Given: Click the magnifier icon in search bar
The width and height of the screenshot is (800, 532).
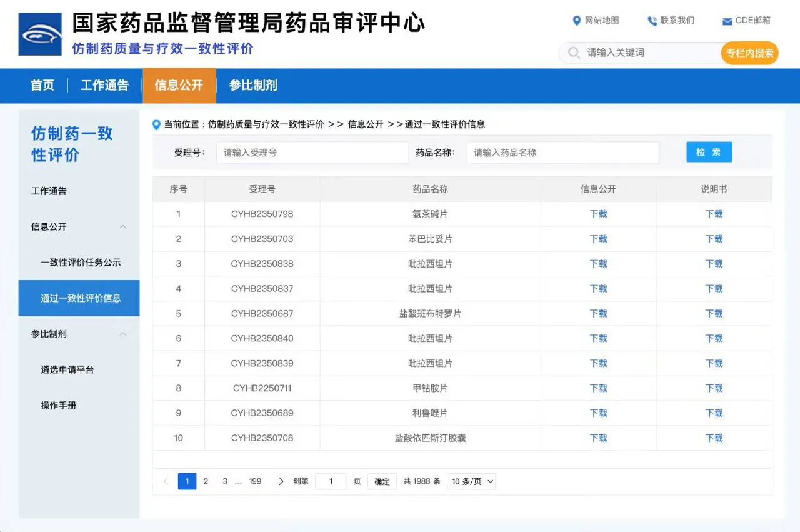Looking at the screenshot, I should pyautogui.click(x=573, y=53).
